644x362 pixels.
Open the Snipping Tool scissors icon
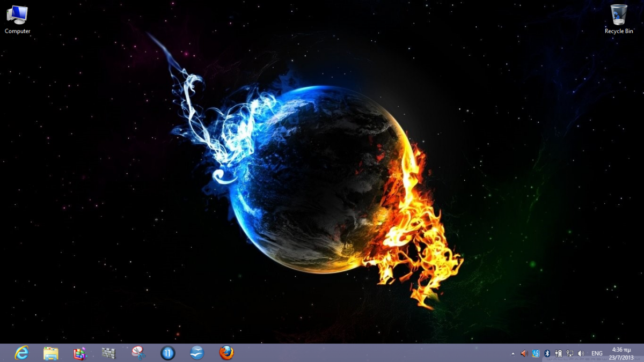[x=138, y=352]
